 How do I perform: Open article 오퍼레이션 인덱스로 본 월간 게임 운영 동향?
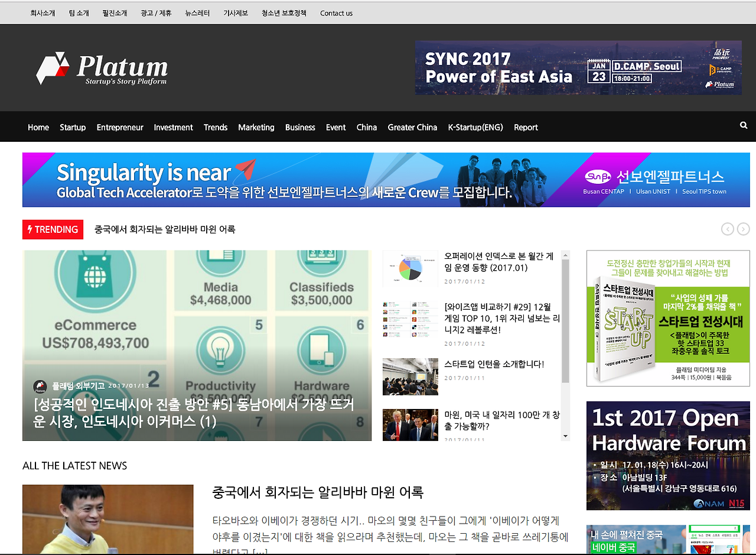(x=499, y=262)
